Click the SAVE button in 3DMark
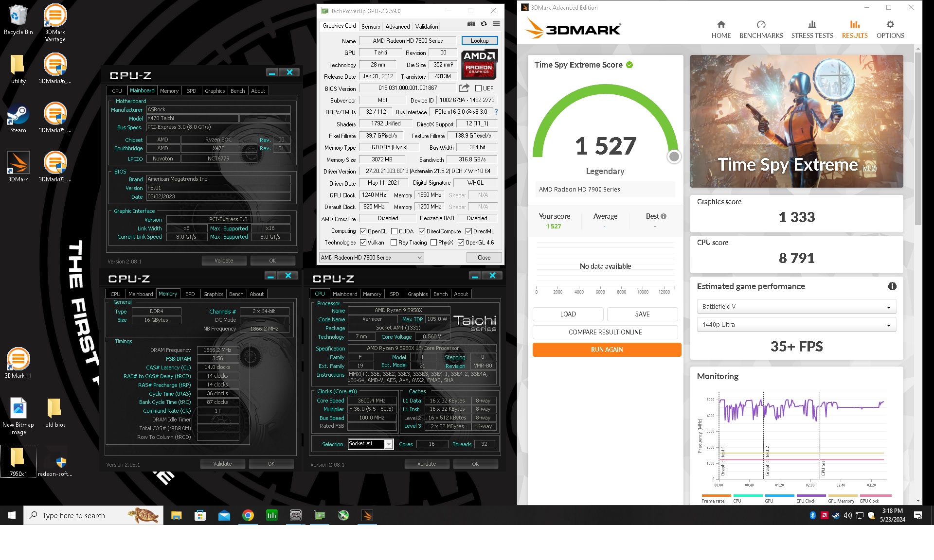This screenshot has height=560, width=934. tap(642, 314)
